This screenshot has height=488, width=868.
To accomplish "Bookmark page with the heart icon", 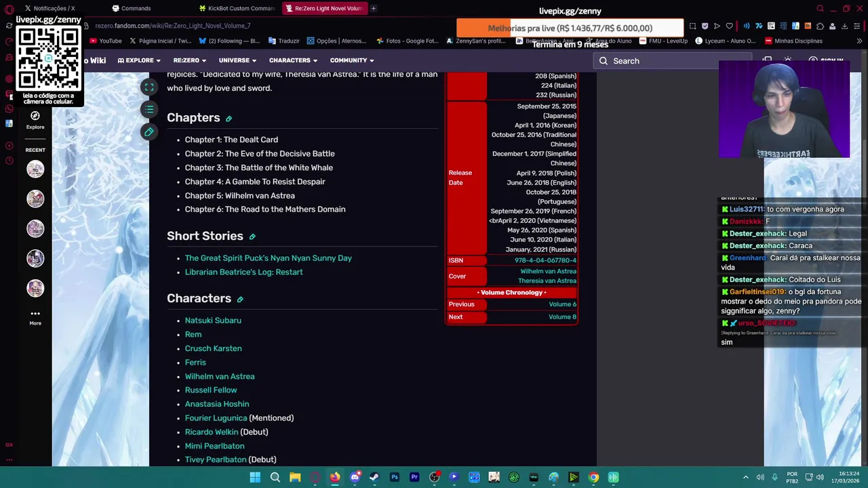I will pyautogui.click(x=730, y=26).
